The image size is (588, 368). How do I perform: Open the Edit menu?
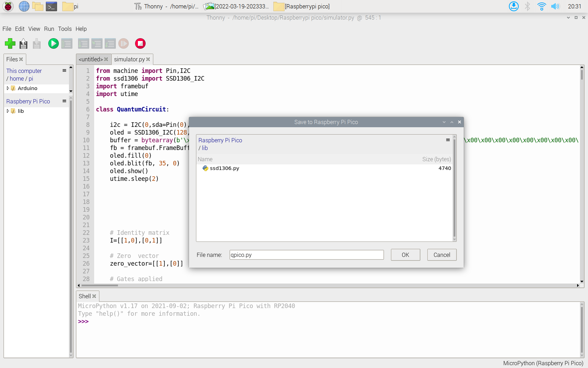coord(20,29)
